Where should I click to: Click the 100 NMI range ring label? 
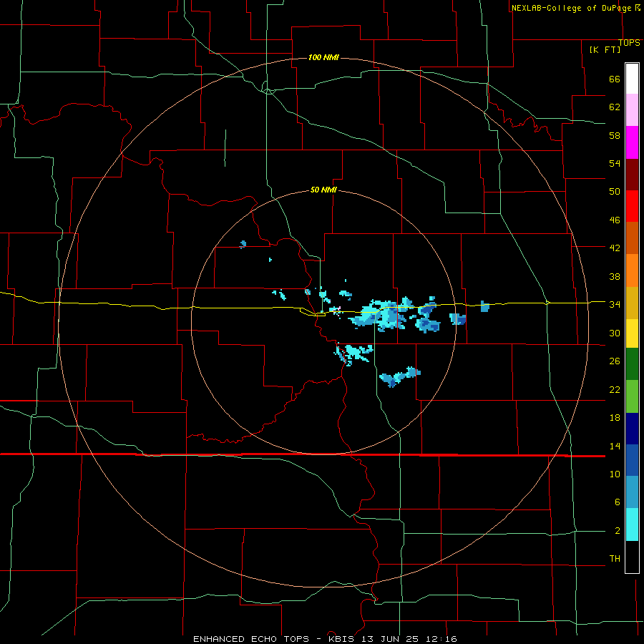tap(323, 57)
